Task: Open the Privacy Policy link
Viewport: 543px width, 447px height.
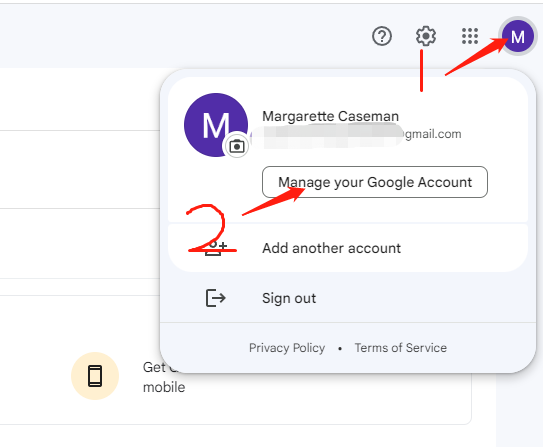Action: tap(287, 348)
